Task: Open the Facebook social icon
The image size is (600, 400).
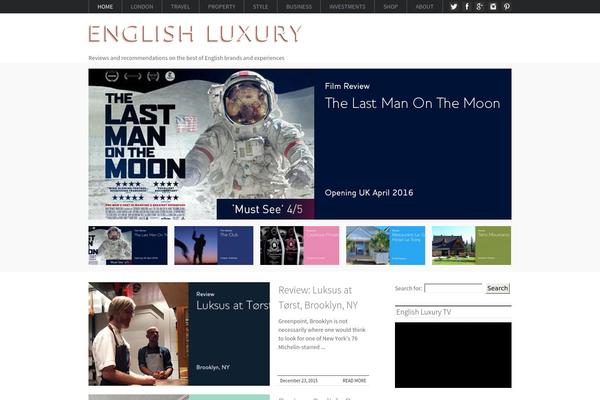Action: [467, 7]
